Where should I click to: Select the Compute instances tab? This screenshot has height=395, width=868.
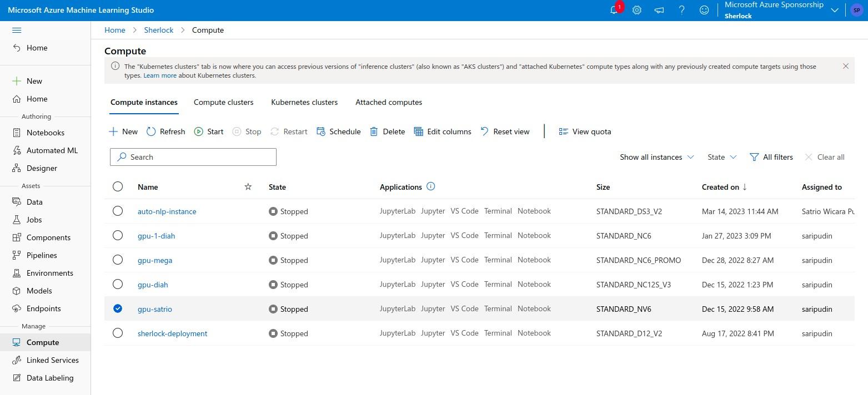tap(144, 102)
